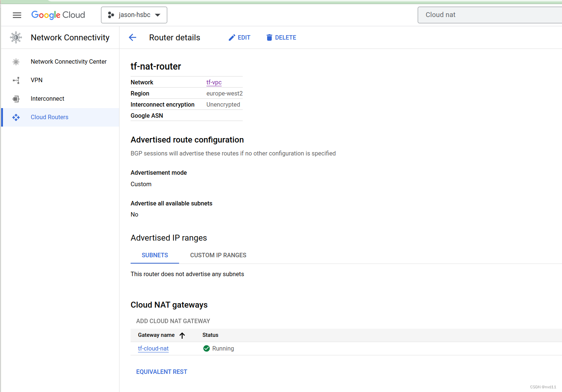Open the EQUIVALENT REST link
The height and width of the screenshot is (392, 562).
[162, 372]
